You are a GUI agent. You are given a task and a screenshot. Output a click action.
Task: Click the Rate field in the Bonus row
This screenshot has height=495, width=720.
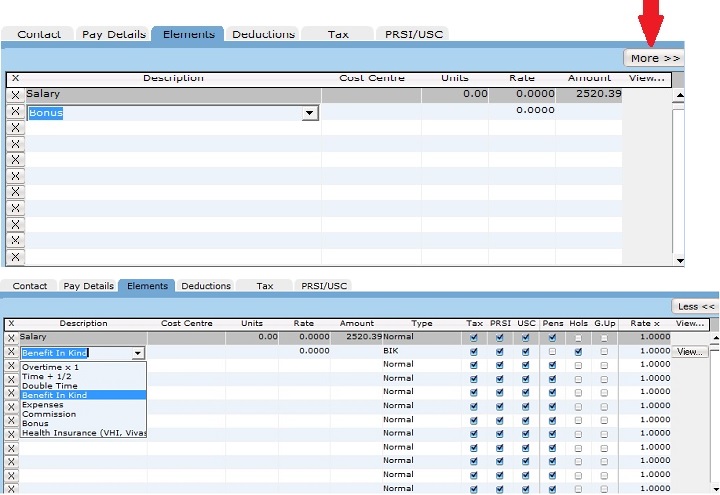521,112
